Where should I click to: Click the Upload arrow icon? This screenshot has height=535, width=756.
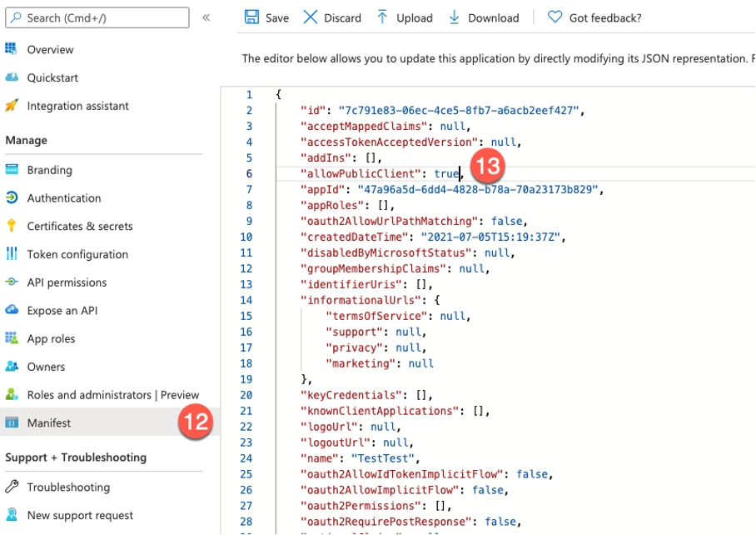click(382, 17)
